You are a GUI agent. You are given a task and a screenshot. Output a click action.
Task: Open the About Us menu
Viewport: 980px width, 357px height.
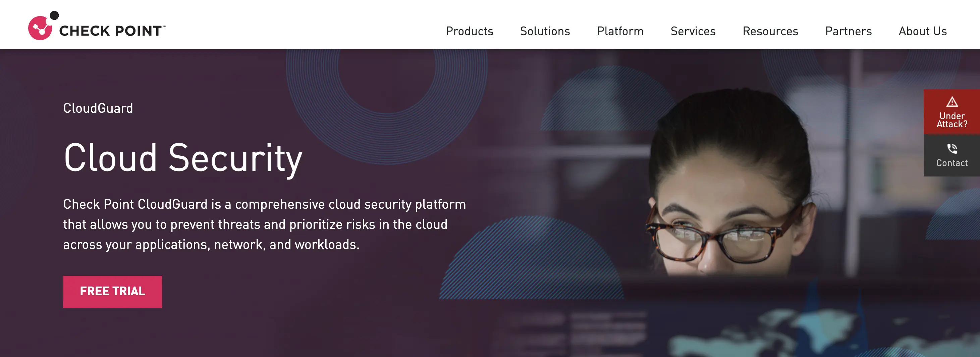[923, 31]
